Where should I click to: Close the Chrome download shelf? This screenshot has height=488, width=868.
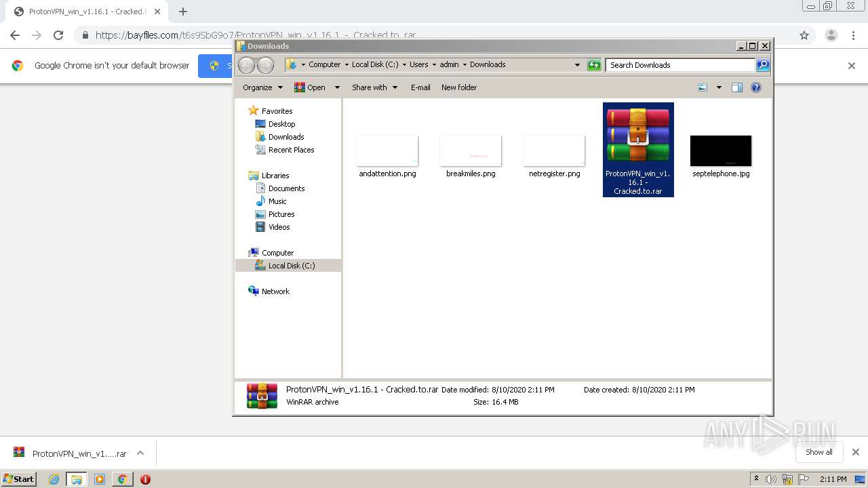(x=855, y=452)
